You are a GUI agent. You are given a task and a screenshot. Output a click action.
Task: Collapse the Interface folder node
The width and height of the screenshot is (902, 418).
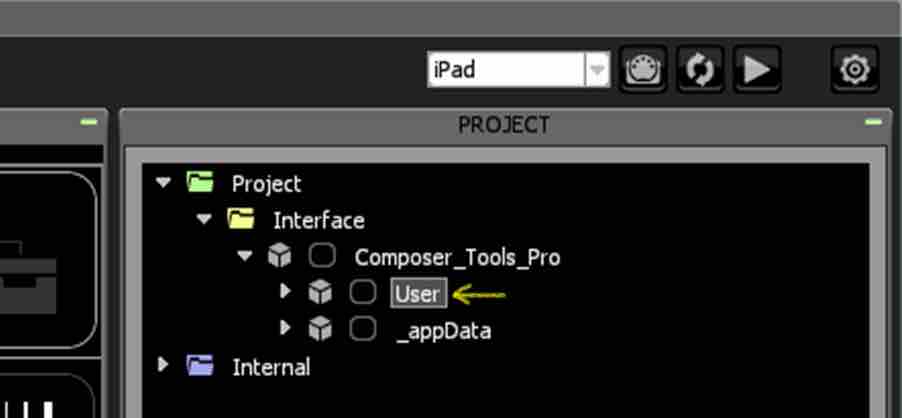coord(204,219)
